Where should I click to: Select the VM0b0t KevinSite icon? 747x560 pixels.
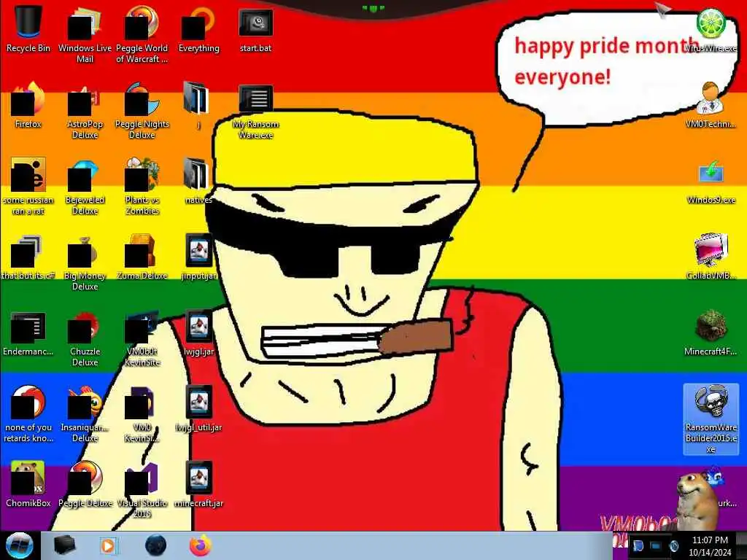tap(142, 338)
